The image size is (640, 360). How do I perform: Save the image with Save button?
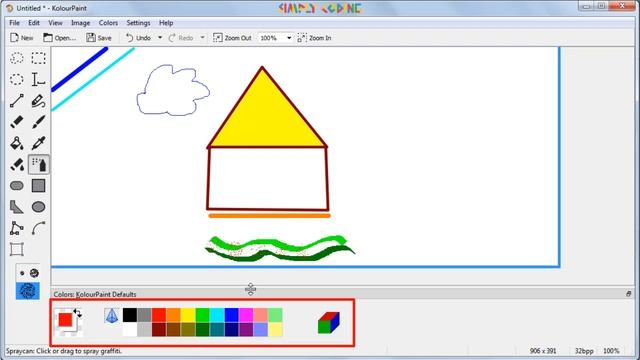pos(99,38)
